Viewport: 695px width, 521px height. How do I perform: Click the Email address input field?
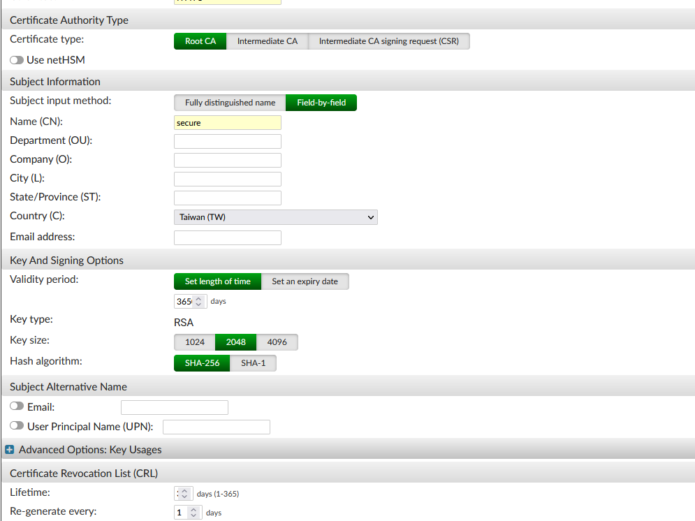click(227, 237)
